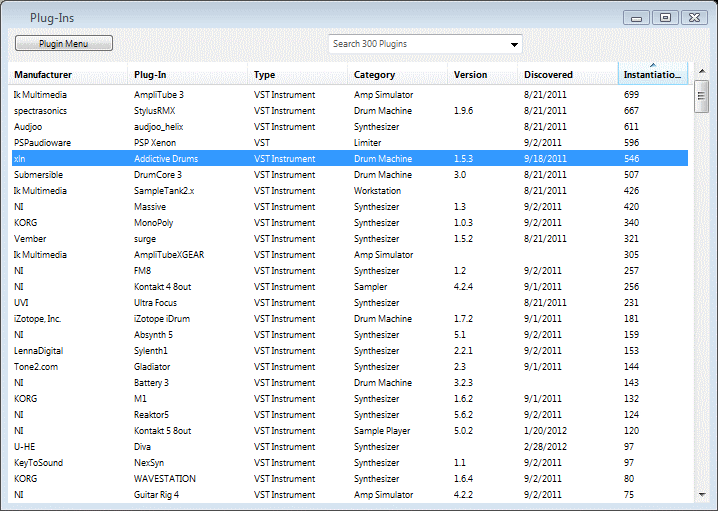This screenshot has height=511, width=718.
Task: Click the Workstation category cell
Action: 377,190
